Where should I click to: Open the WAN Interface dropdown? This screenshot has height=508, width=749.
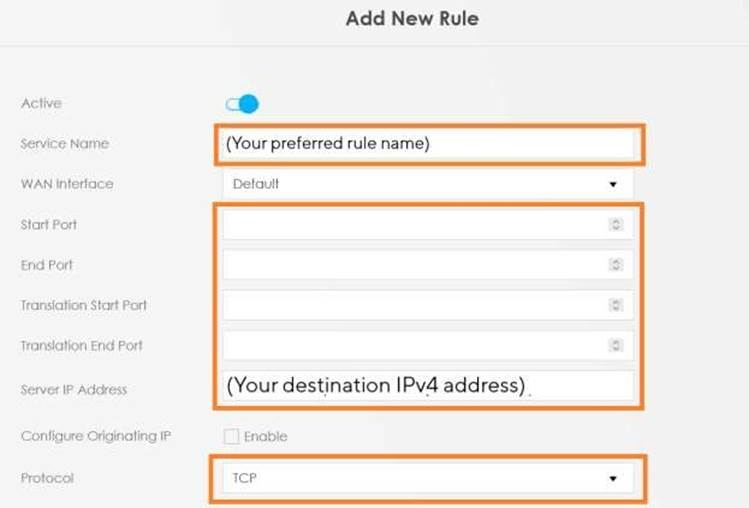pos(428,184)
